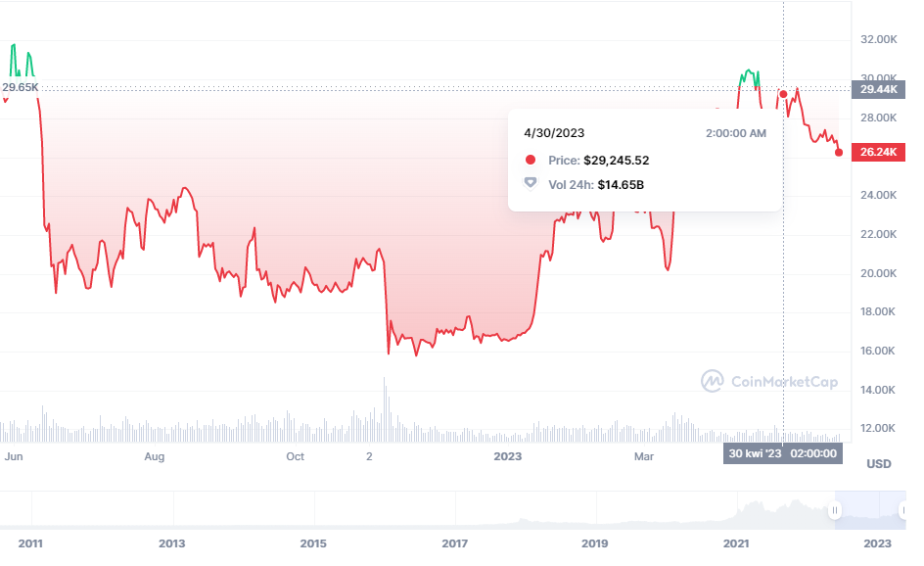Image resolution: width=924 pixels, height=566 pixels.
Task: Click the highlighted range in the bottom navigator
Action: tap(868, 508)
